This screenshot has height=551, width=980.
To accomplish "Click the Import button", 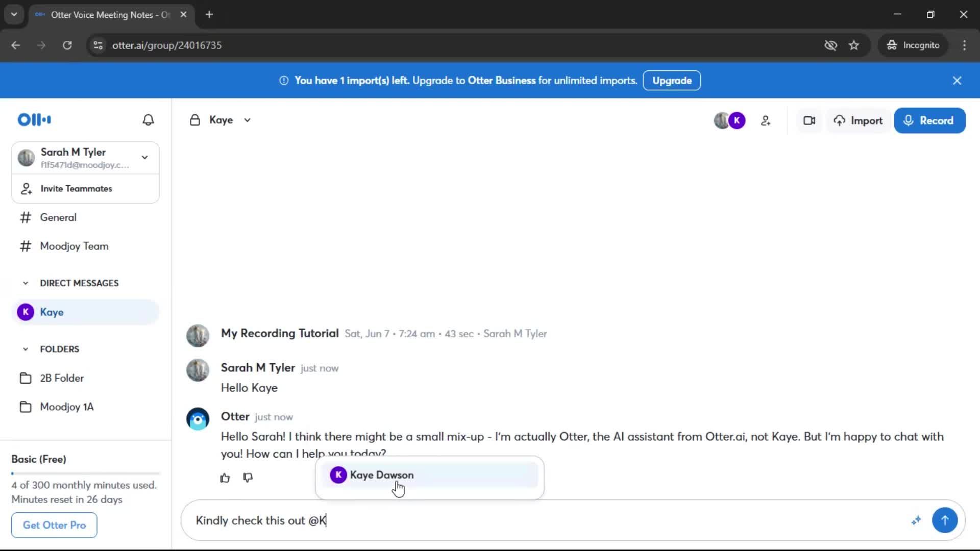I will [x=859, y=121].
